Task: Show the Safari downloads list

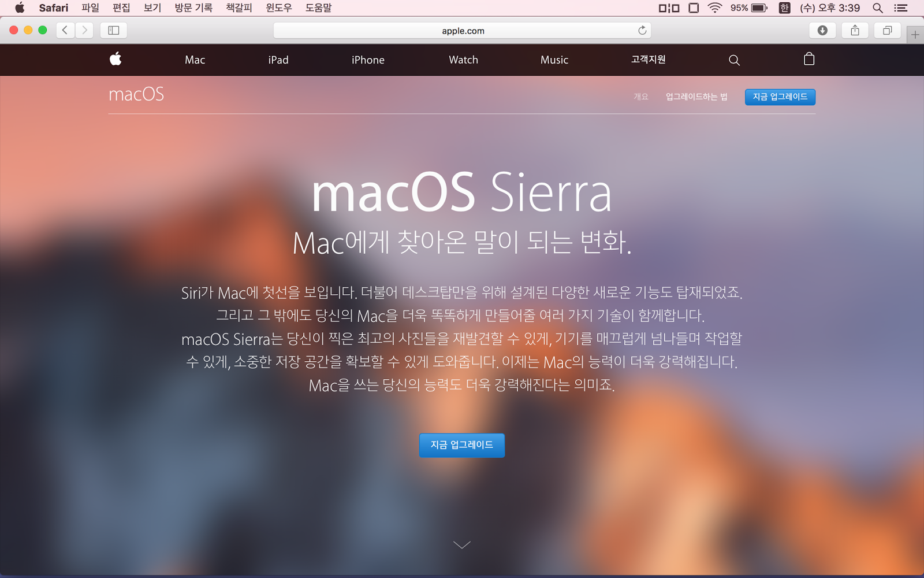Action: pyautogui.click(x=823, y=30)
